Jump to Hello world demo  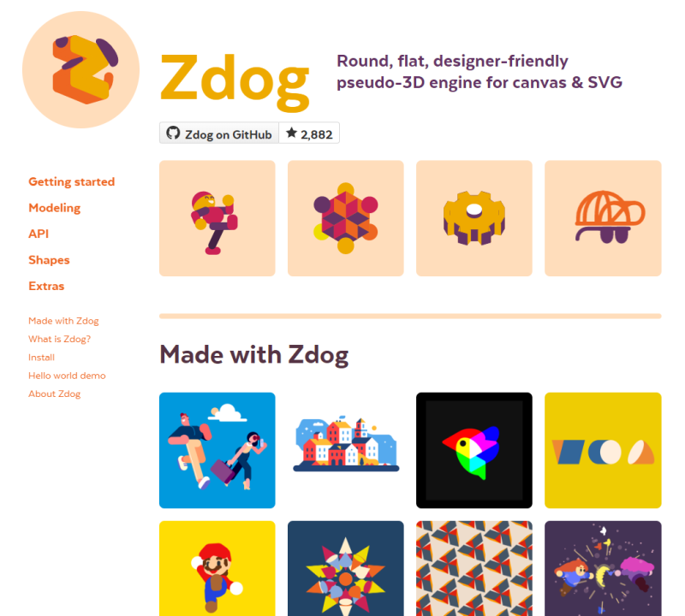(67, 376)
